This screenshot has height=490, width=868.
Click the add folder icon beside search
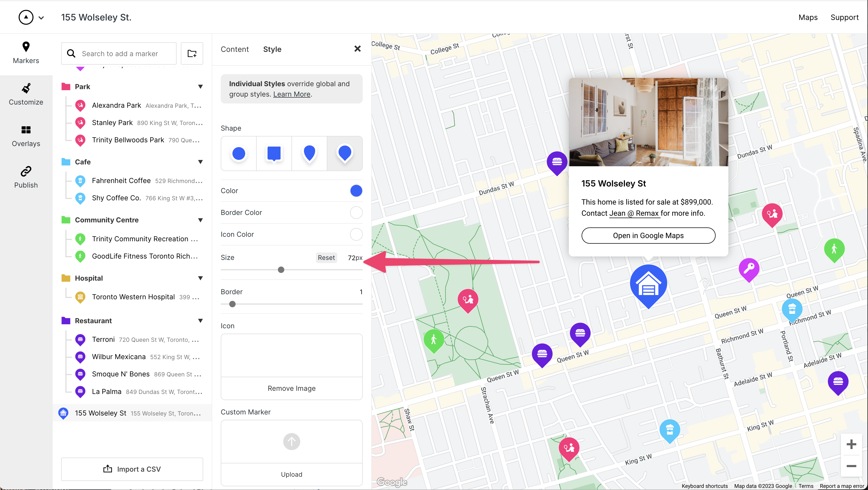[x=192, y=53]
